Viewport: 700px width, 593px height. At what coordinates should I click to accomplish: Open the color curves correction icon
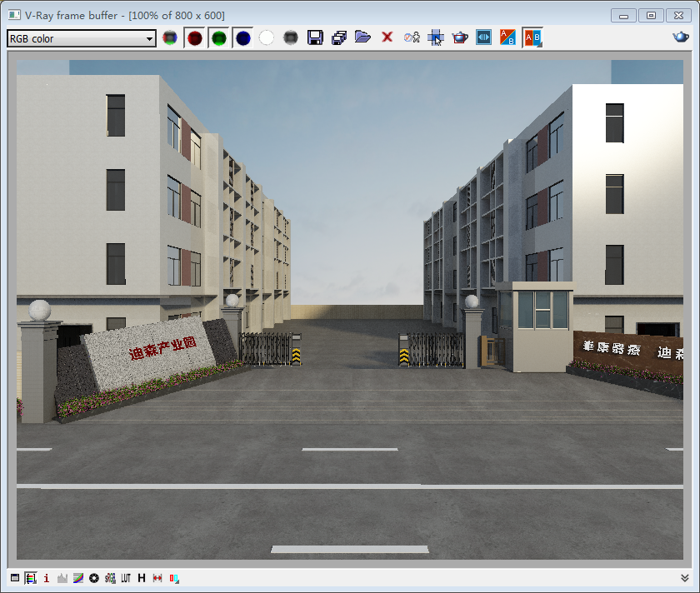[78, 578]
